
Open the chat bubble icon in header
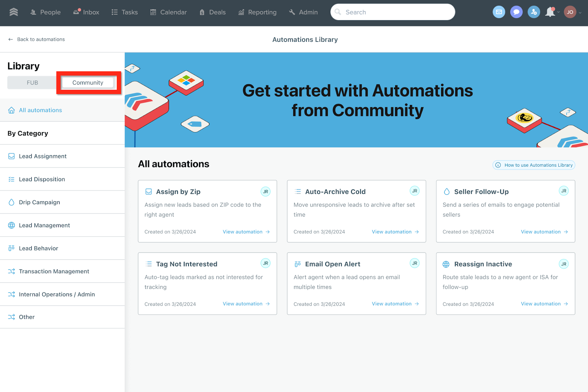[x=516, y=12]
